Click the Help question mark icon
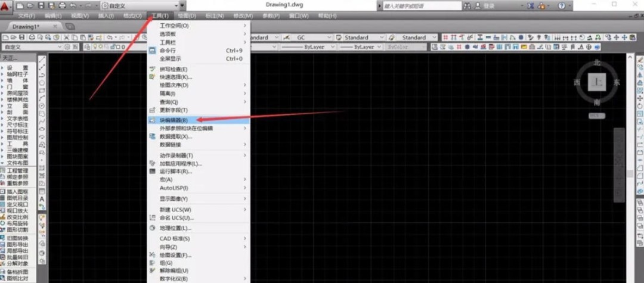 562,5
